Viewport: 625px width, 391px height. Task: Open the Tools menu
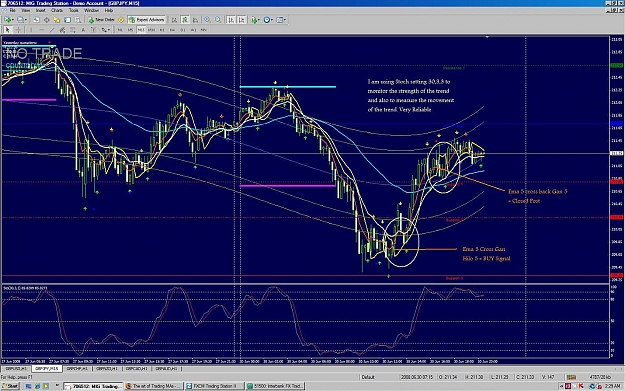pyautogui.click(x=74, y=10)
